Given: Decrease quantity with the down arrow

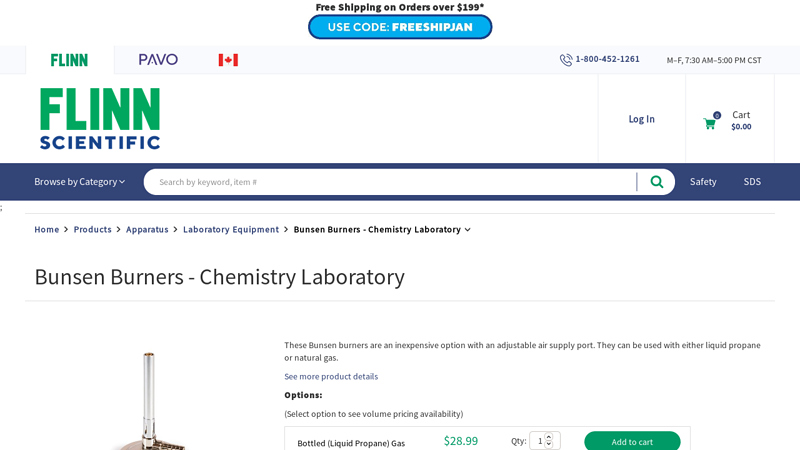Looking at the screenshot, I should tap(548, 444).
